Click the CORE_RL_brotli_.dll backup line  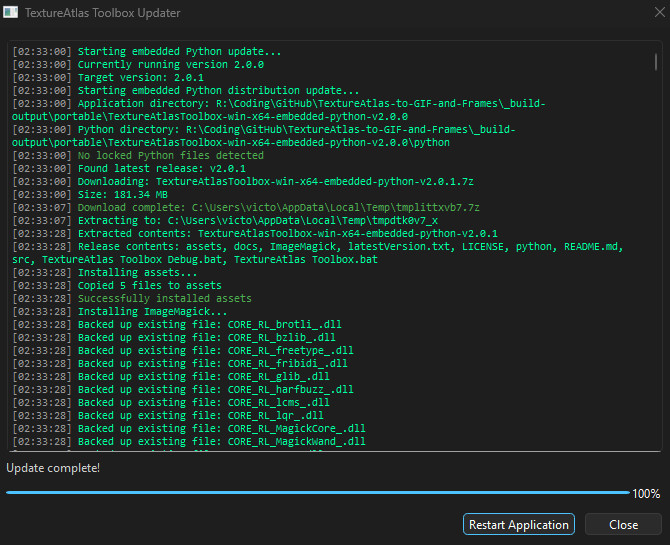pos(177,324)
